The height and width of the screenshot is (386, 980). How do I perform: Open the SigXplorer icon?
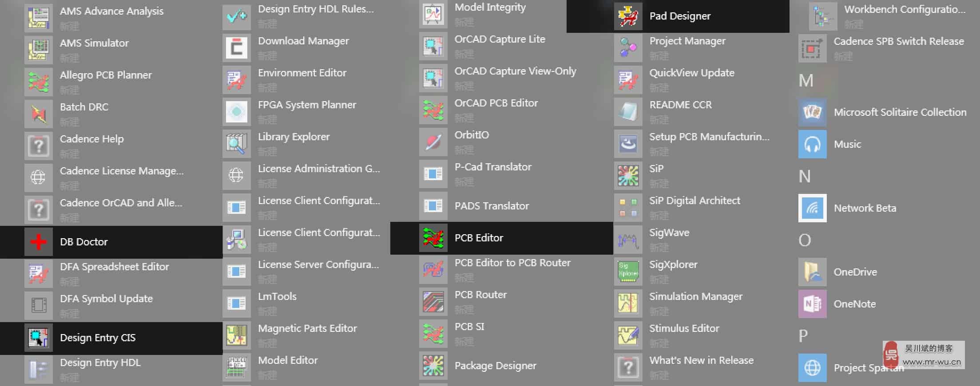click(628, 271)
